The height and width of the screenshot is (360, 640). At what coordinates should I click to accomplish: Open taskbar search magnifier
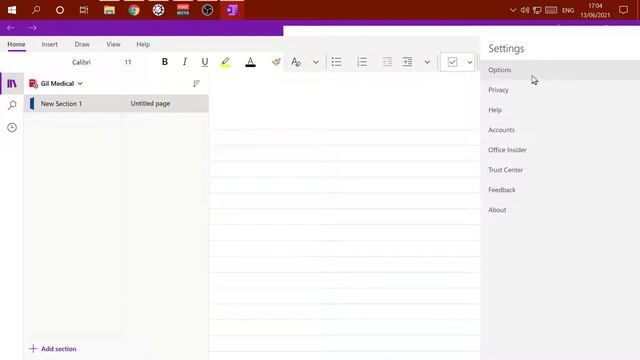click(x=36, y=10)
